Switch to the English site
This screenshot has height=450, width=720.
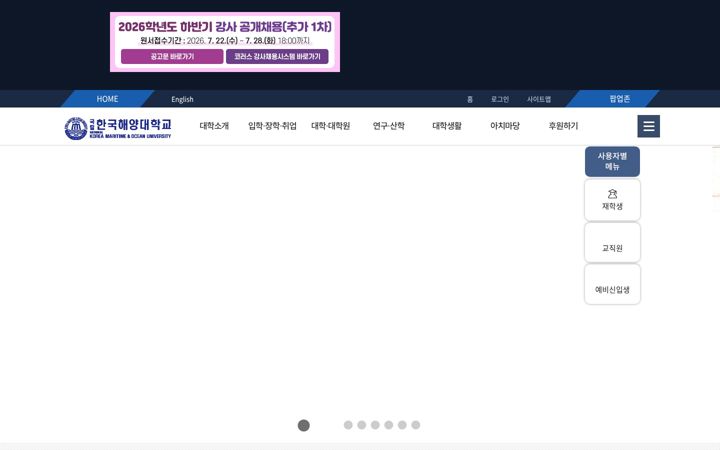pos(182,99)
